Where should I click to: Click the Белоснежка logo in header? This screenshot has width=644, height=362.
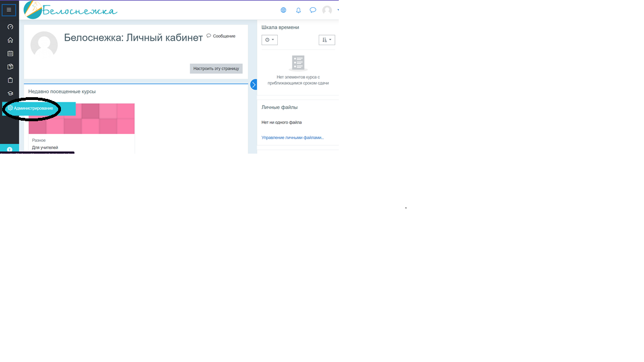click(x=70, y=10)
